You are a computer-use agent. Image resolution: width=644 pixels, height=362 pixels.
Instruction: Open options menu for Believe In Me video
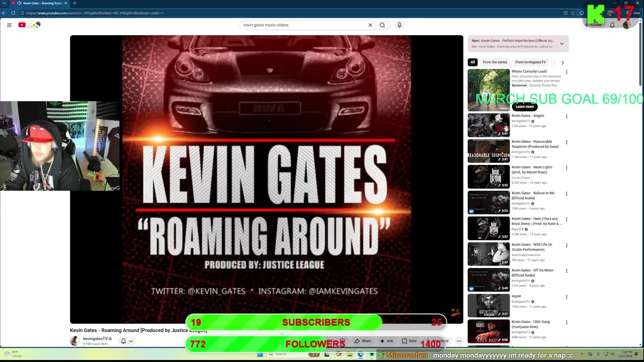[x=567, y=194]
